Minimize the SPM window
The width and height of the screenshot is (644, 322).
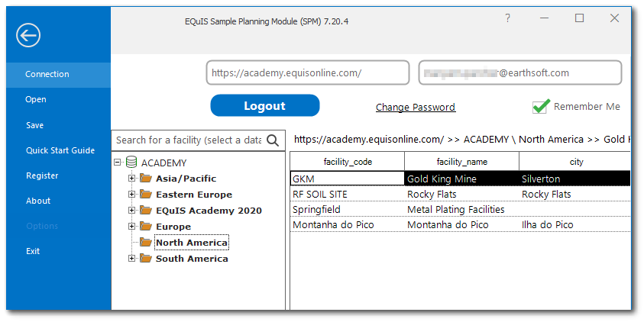(x=545, y=18)
